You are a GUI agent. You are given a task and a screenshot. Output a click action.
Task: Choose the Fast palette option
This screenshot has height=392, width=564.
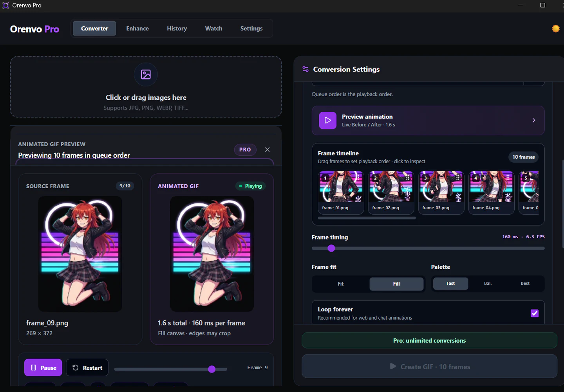point(450,283)
